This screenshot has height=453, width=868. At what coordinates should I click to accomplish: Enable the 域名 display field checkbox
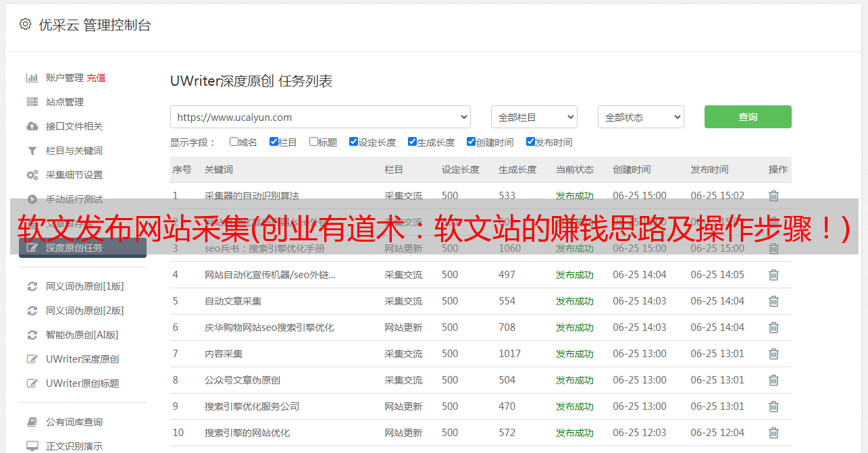(x=234, y=142)
